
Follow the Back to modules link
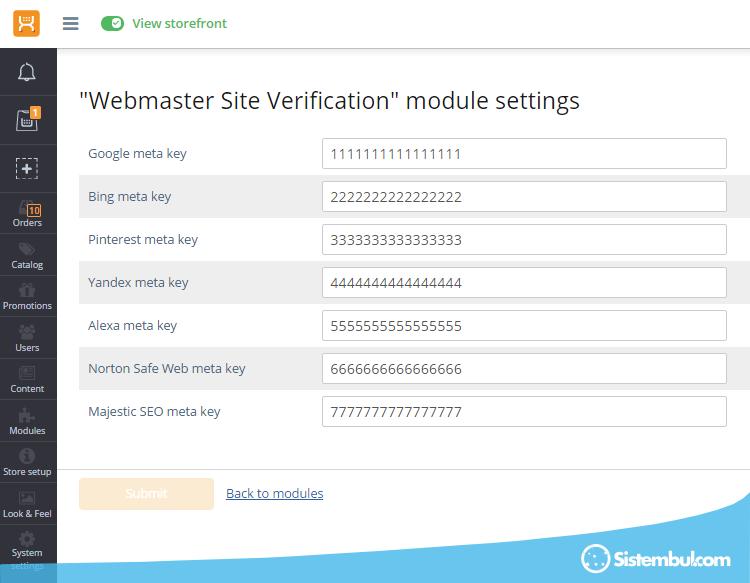point(275,494)
